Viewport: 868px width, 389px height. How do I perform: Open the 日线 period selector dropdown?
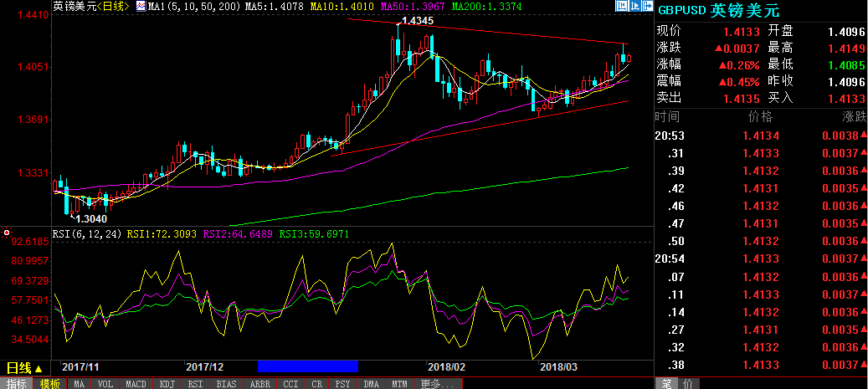(x=25, y=367)
